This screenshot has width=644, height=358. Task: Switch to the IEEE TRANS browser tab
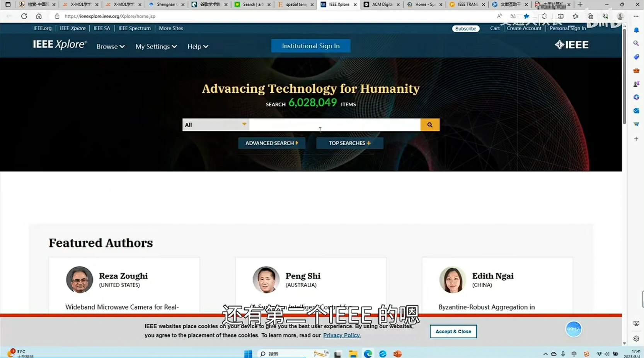pos(467,5)
